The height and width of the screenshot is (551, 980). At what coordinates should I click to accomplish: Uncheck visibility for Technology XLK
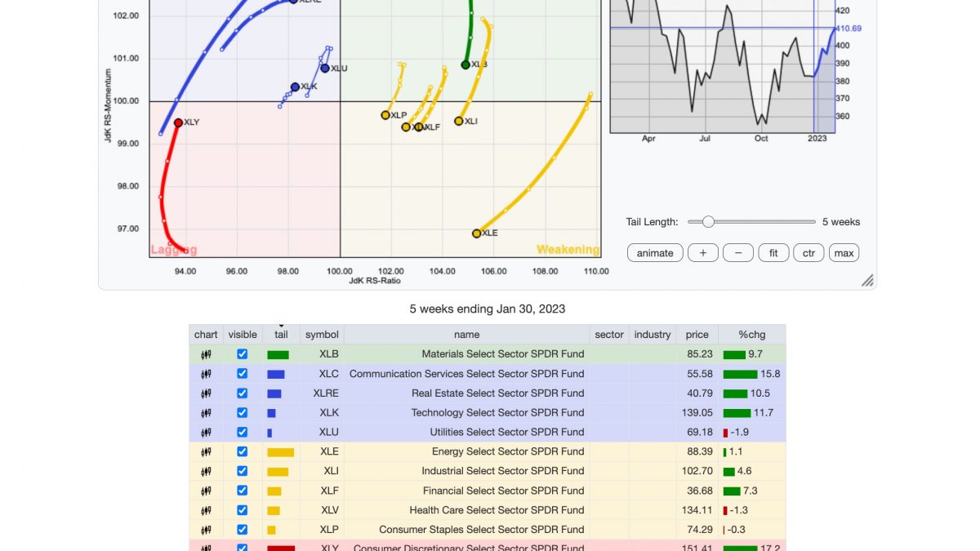click(242, 413)
